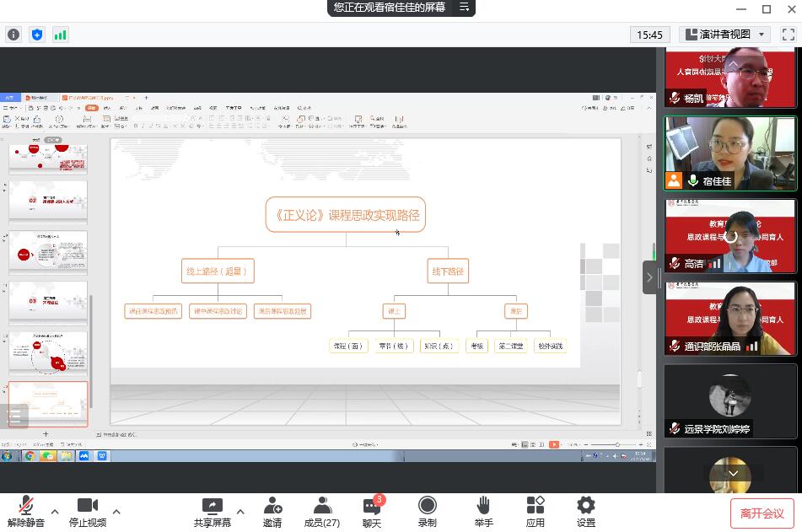
Task: Click the paste icon in WPS ribbon
Action: coord(7,120)
